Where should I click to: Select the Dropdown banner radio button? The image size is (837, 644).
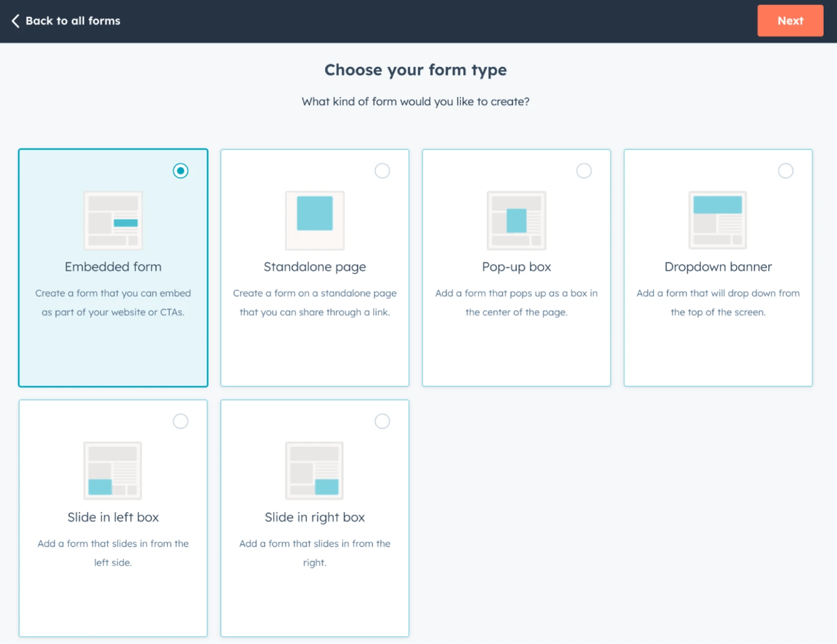click(786, 170)
